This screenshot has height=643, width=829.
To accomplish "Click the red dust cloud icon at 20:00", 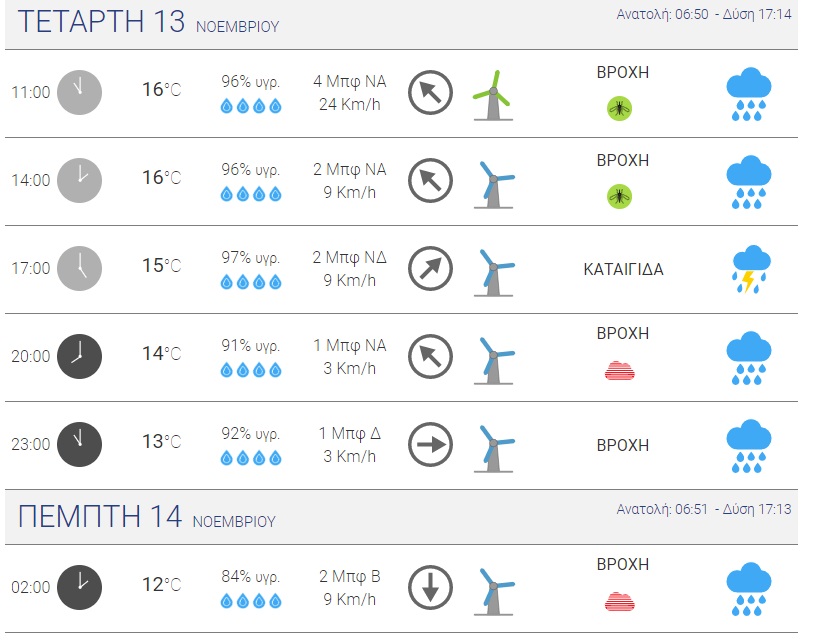I will 620,371.
